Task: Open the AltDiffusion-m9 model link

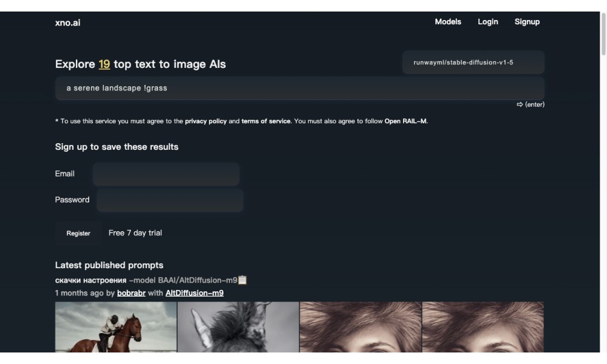Action: (194, 293)
